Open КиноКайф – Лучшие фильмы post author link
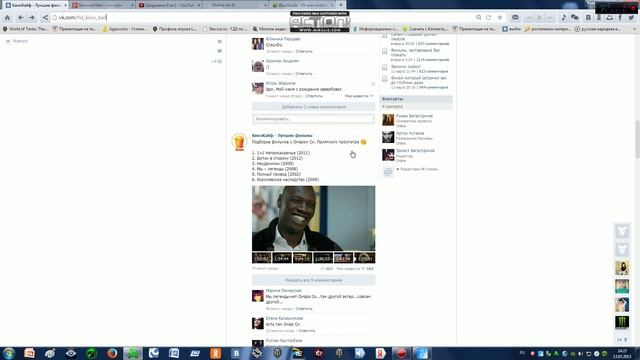This screenshot has width=640, height=360. [x=282, y=136]
